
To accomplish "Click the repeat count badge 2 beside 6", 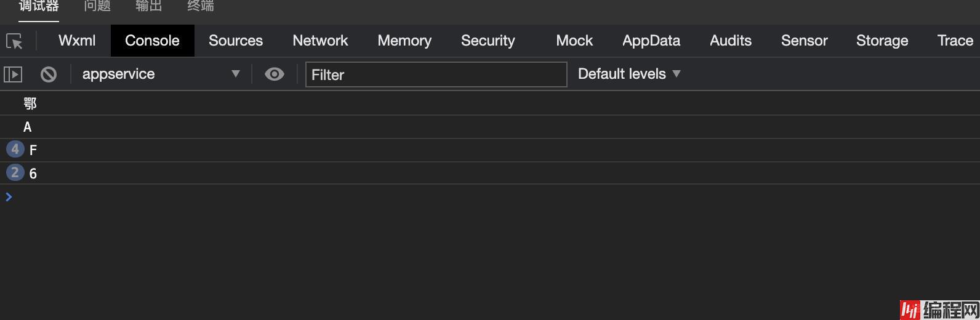I will [x=15, y=173].
